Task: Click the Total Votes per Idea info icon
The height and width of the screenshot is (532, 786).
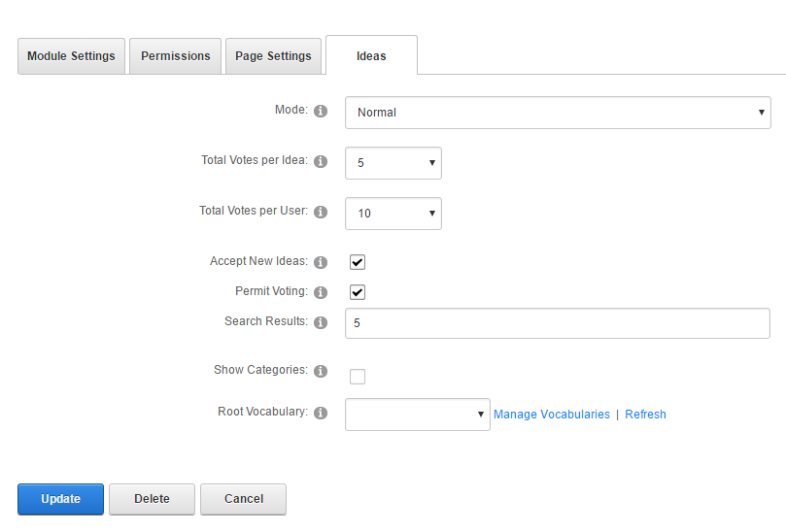Action: [x=321, y=162]
